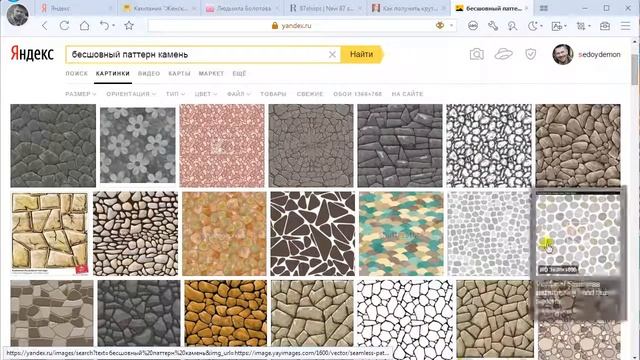
Task: Open the tab overview grid icon
Action: (544, 8)
